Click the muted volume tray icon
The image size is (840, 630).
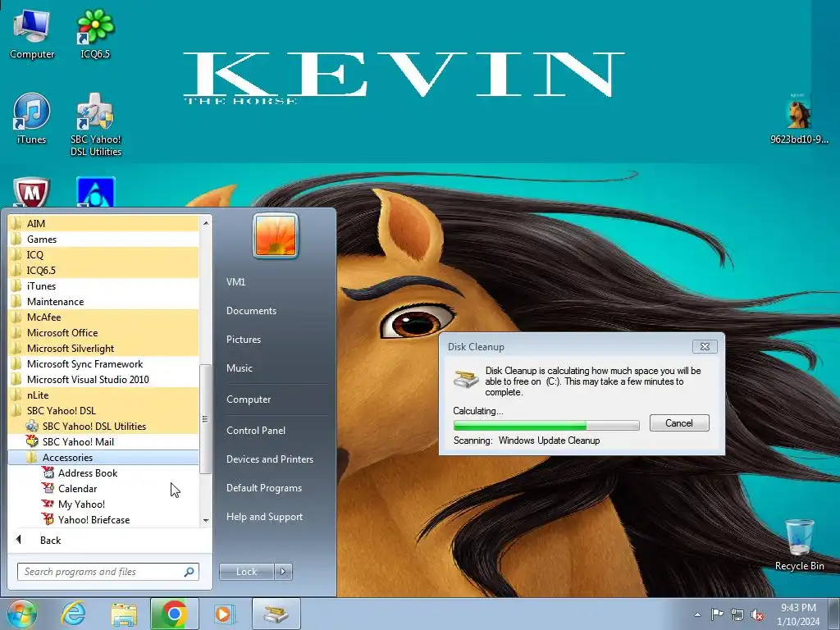pyautogui.click(x=757, y=614)
